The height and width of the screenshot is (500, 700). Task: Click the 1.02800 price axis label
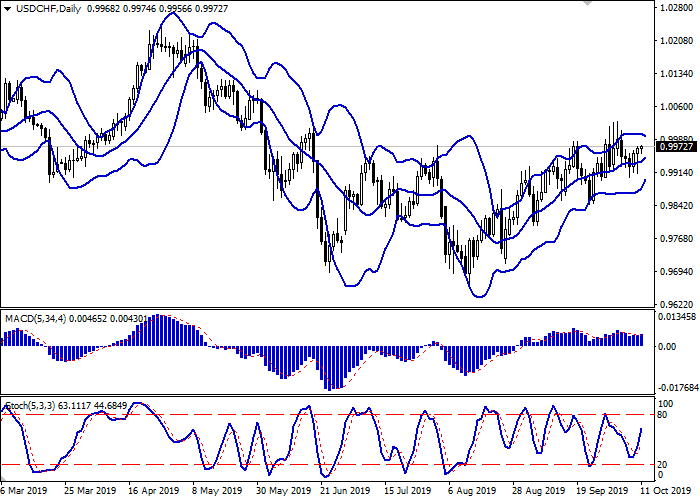pyautogui.click(x=671, y=8)
